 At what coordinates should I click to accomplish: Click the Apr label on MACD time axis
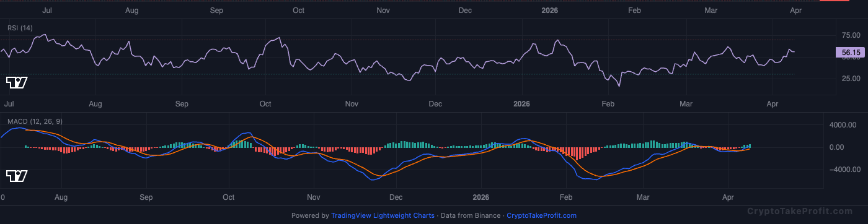pyautogui.click(x=728, y=197)
